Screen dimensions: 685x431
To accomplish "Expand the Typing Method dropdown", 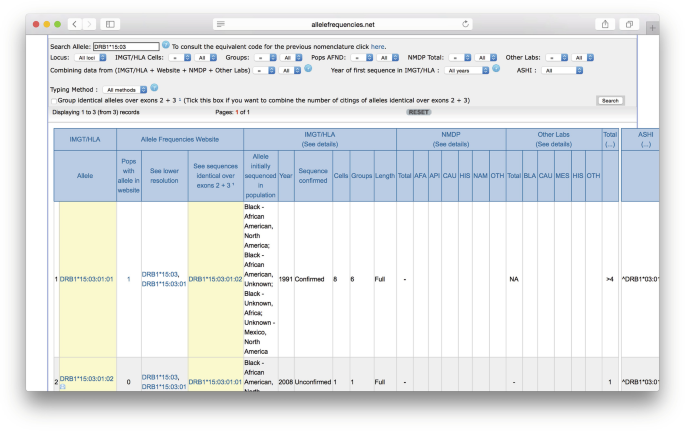I will pos(124,90).
